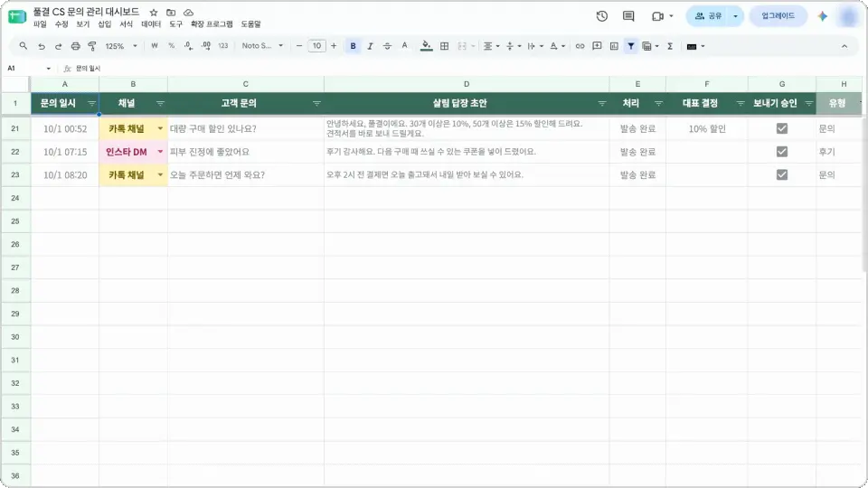Start a meeting with camera icon
Viewport: 868px width, 488px height.
pos(657,16)
